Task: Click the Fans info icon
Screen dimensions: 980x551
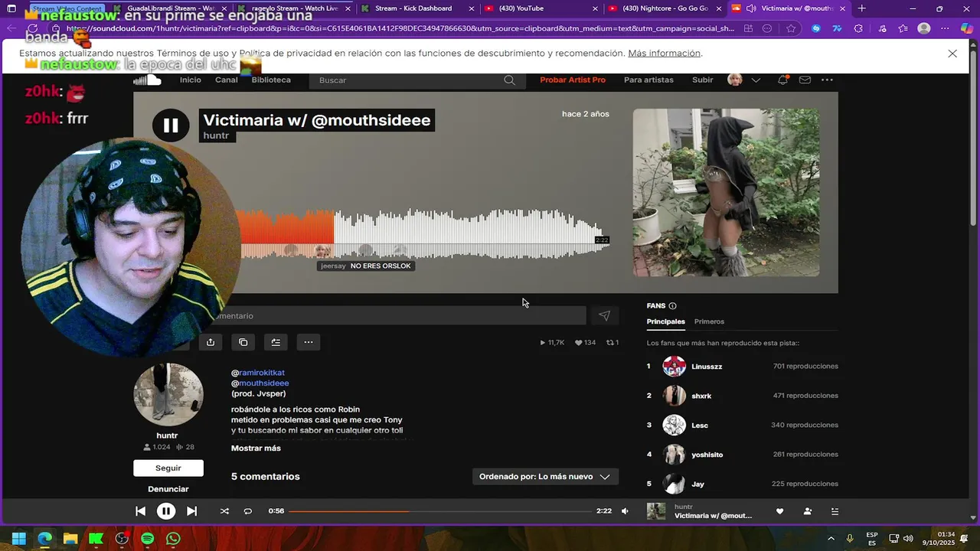Action: coord(672,306)
